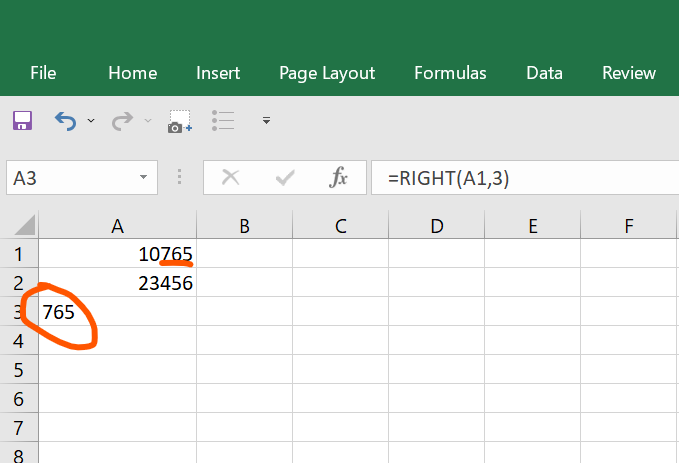The width and height of the screenshot is (679, 463).
Task: Click cell A3 containing 765
Action: click(x=117, y=312)
